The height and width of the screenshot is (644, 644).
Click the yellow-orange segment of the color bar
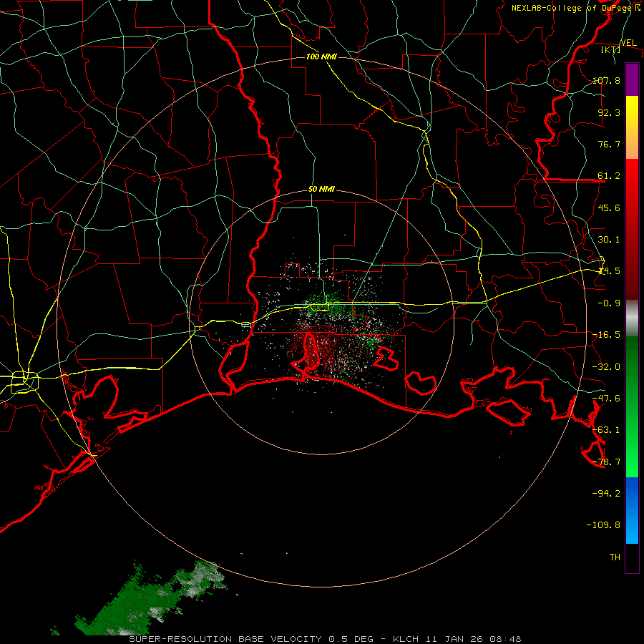point(632,127)
